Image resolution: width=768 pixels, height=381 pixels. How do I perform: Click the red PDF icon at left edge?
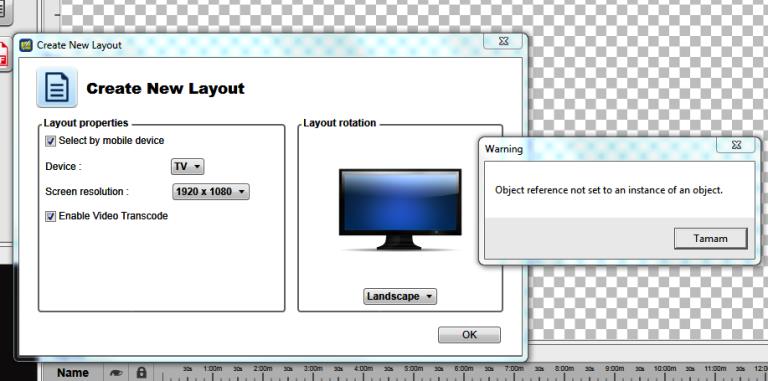(4, 54)
